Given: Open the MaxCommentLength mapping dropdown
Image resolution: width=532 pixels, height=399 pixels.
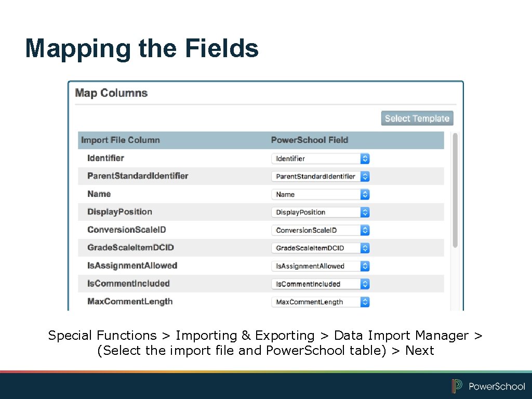Looking at the screenshot, I should 318,302.
